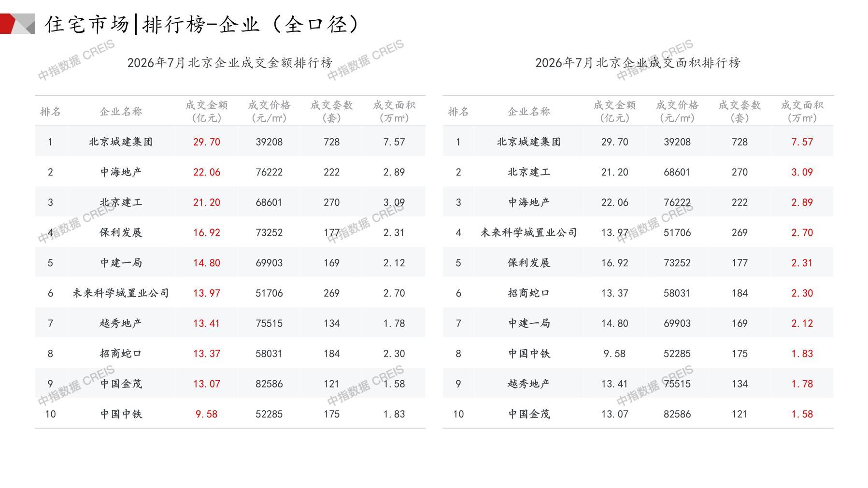This screenshot has width=868, height=488.
Task: Select 保利发展 in the 成交金额排行榜 table
Action: click(x=121, y=232)
